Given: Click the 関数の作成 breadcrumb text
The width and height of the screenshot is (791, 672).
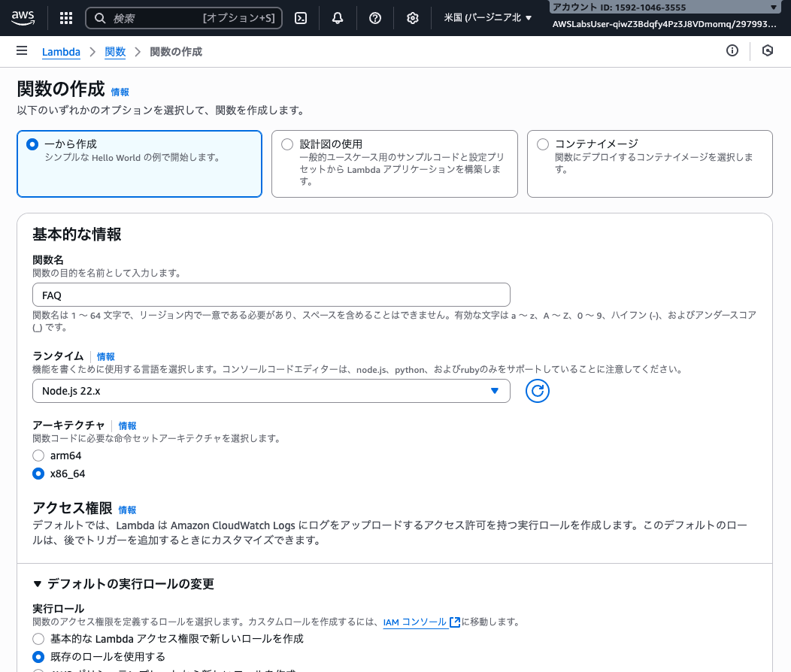Looking at the screenshot, I should tap(176, 52).
